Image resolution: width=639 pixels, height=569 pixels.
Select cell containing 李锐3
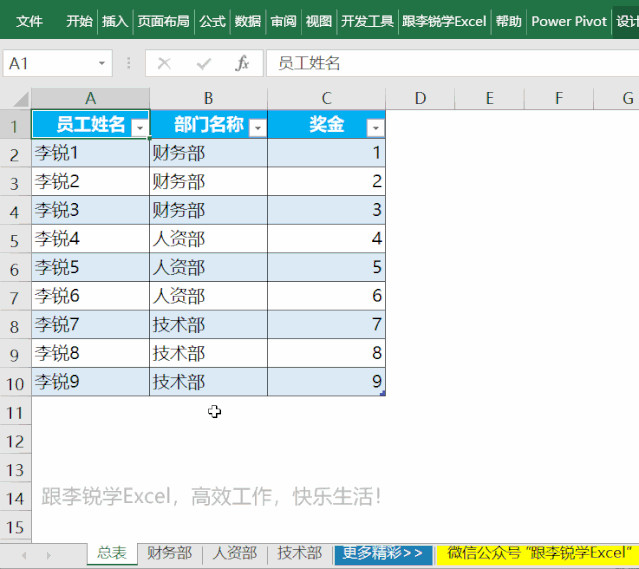pos(90,210)
